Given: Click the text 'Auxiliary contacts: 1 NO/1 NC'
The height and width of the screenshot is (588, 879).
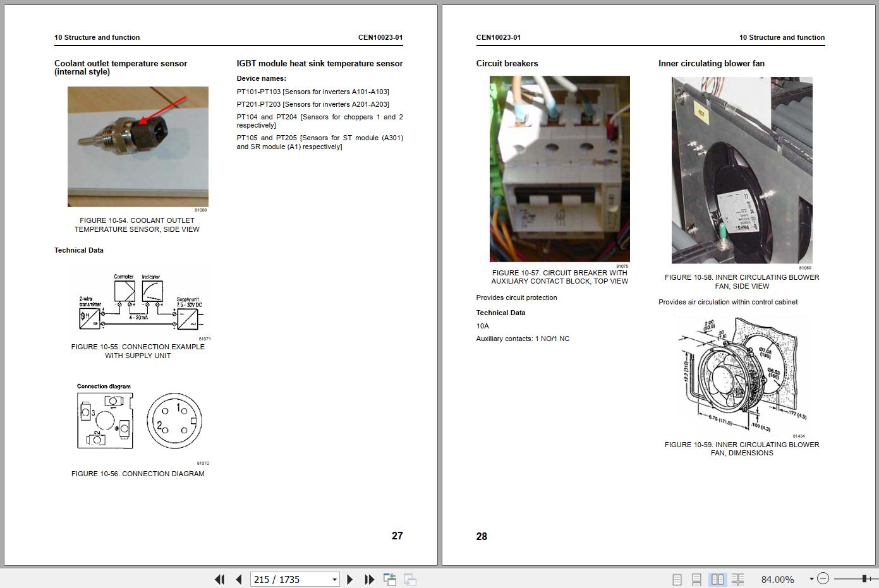Looking at the screenshot, I should click(x=523, y=339).
